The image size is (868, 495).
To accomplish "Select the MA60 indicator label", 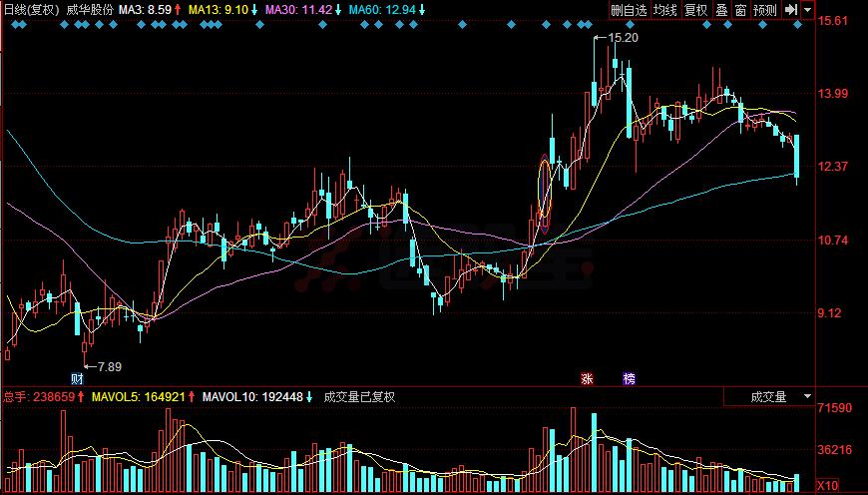I will (x=387, y=9).
